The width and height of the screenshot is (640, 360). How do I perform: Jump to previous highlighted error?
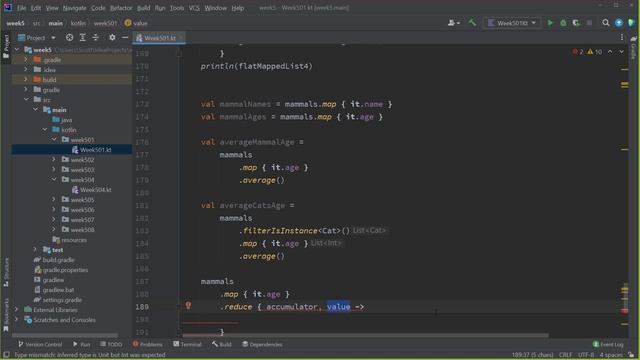610,52
